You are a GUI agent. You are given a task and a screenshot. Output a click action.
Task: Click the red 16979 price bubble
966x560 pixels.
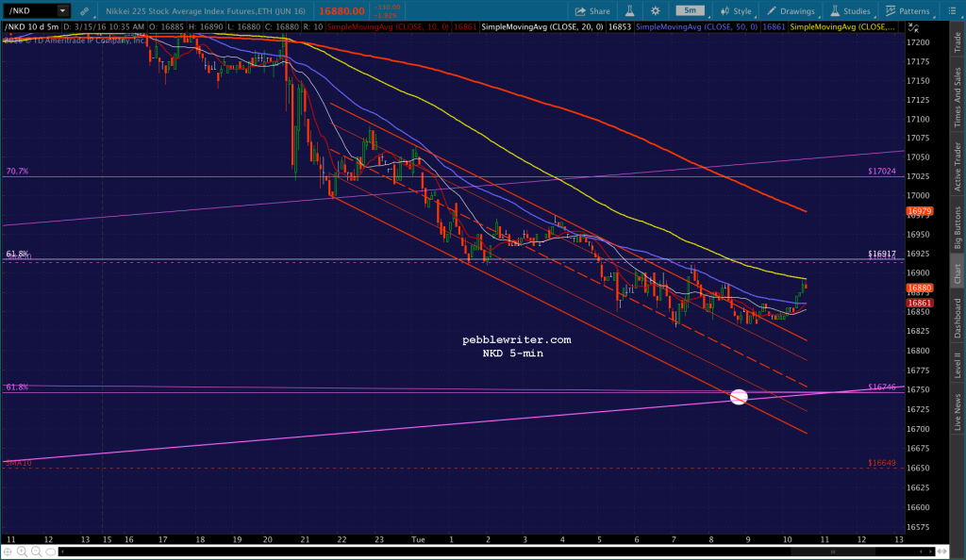pyautogui.click(x=919, y=211)
